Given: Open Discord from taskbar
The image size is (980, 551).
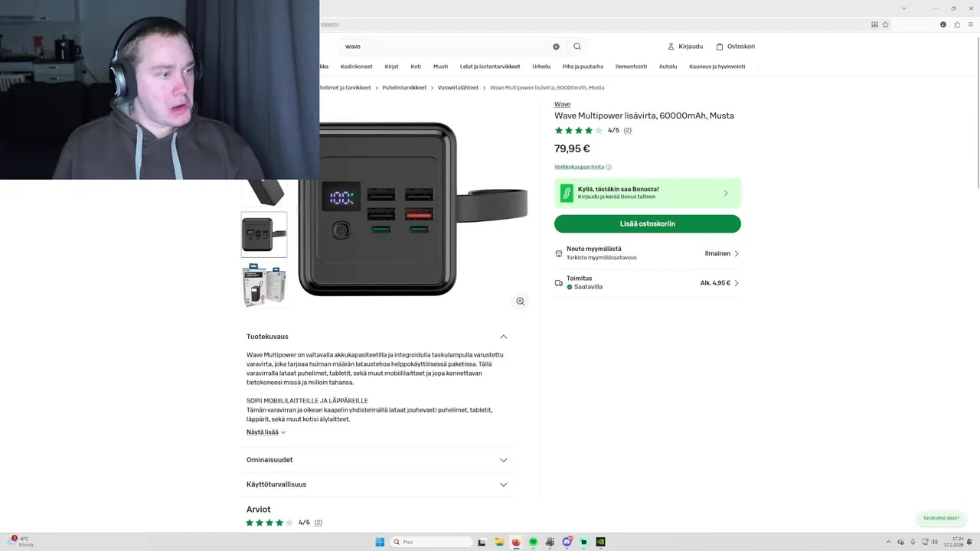Looking at the screenshot, I should coord(567,542).
